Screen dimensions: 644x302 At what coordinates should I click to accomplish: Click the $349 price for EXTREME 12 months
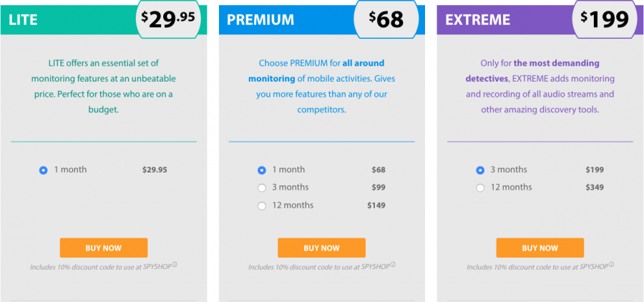coord(595,187)
